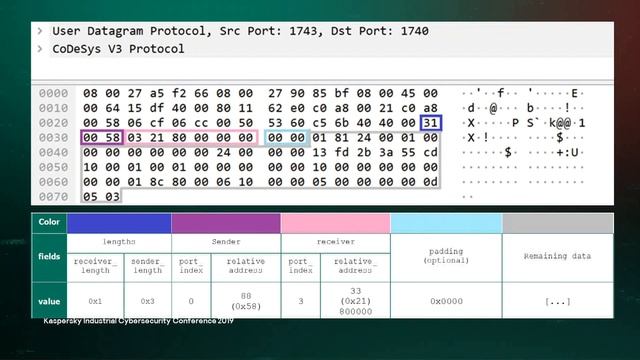Click the receiver field header cell
Viewport: 640px width, 360px height.
point(336,243)
